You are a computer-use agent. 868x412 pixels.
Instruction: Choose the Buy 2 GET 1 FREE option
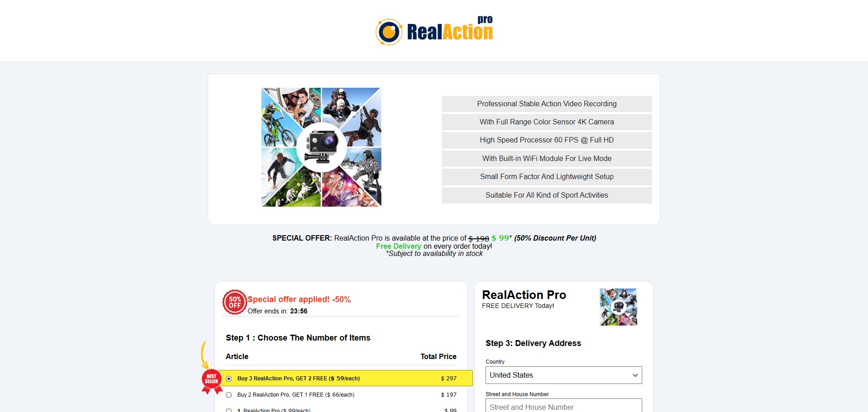(229, 395)
